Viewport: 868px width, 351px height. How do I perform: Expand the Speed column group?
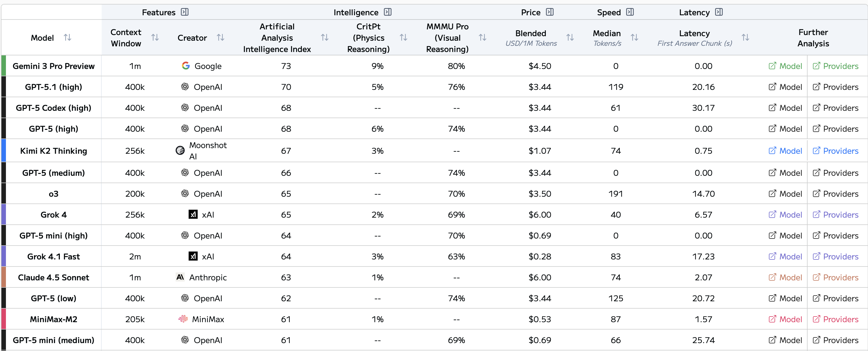630,12
